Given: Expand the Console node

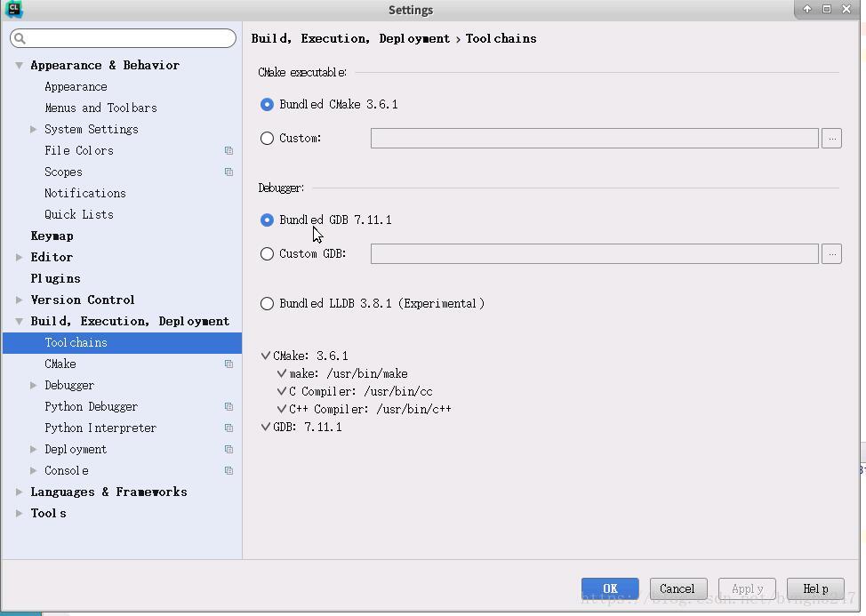Looking at the screenshot, I should 33,471.
